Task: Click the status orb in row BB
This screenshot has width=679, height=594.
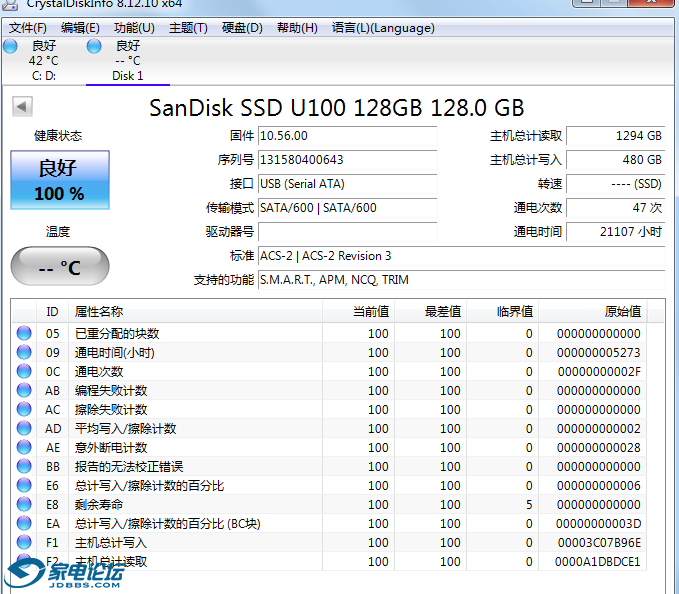Action: click(x=24, y=466)
